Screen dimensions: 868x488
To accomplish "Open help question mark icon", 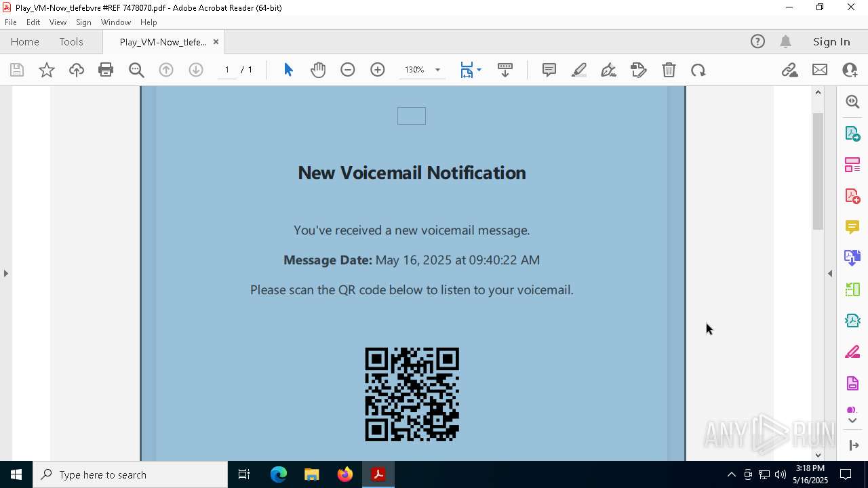I will 757,41.
